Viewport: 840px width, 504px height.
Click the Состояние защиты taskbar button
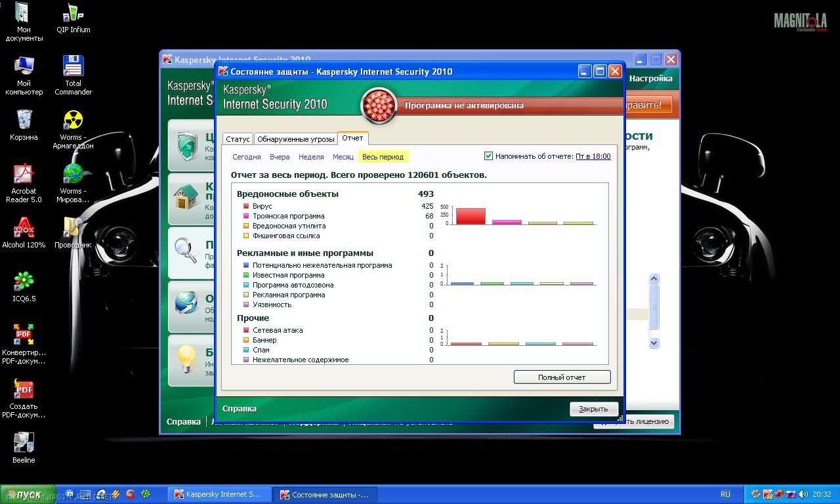(325, 494)
